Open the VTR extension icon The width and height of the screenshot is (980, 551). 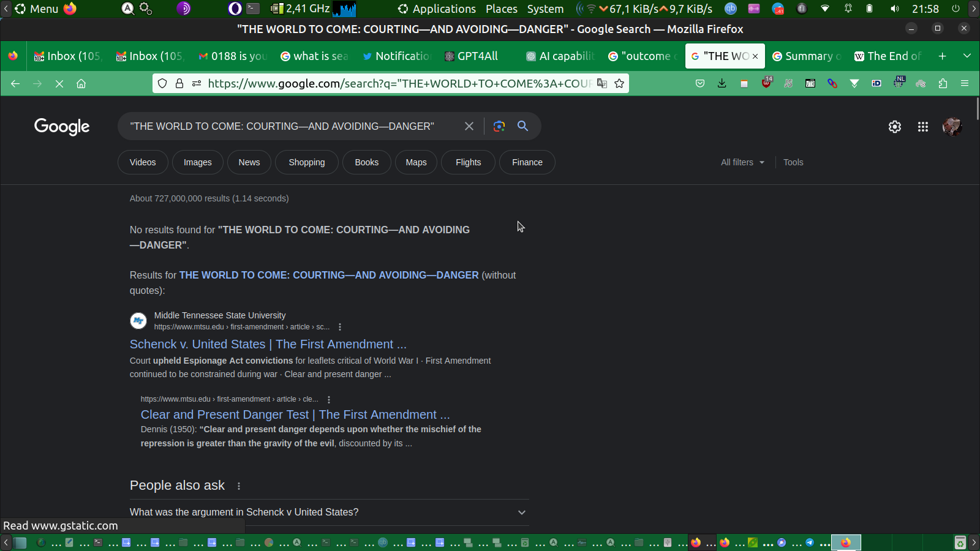tap(810, 83)
